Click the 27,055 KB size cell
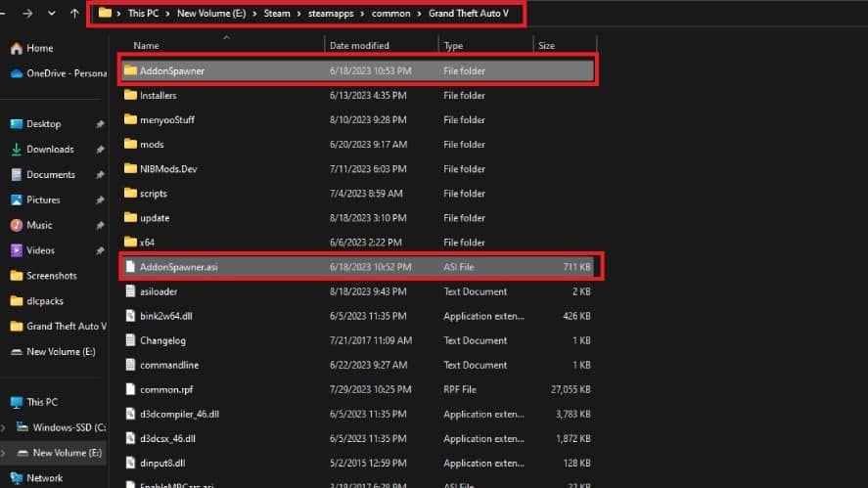The height and width of the screenshot is (488, 868). [x=571, y=389]
